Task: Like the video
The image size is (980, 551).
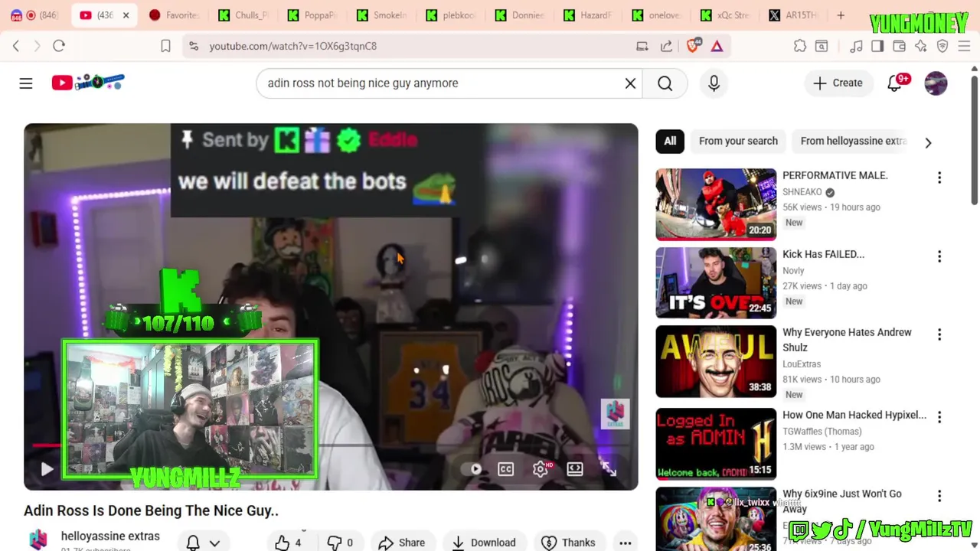Action: 288,543
